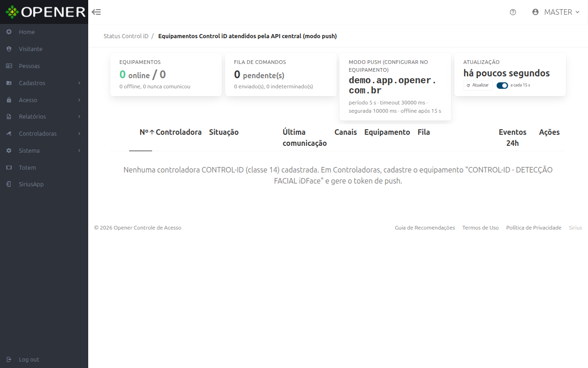The width and height of the screenshot is (588, 368).
Task: Expand Acesso submenu chevron
Action: coord(79,100)
